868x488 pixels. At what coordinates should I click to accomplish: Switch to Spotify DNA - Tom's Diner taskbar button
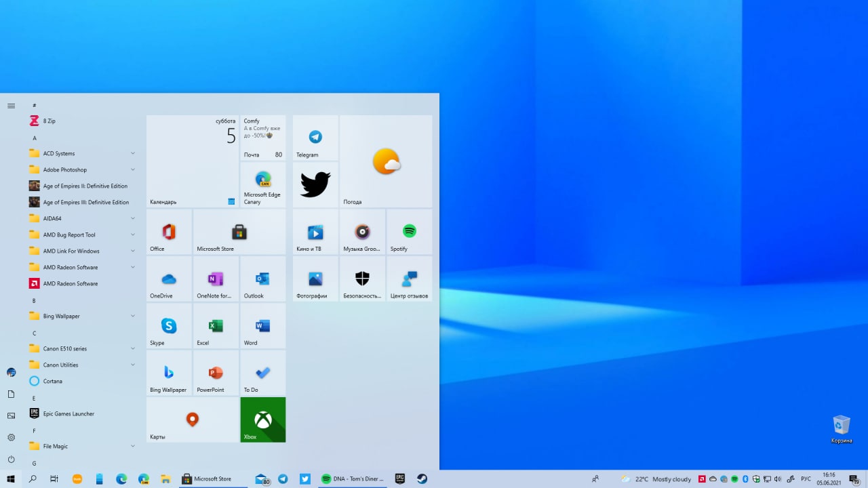353,479
